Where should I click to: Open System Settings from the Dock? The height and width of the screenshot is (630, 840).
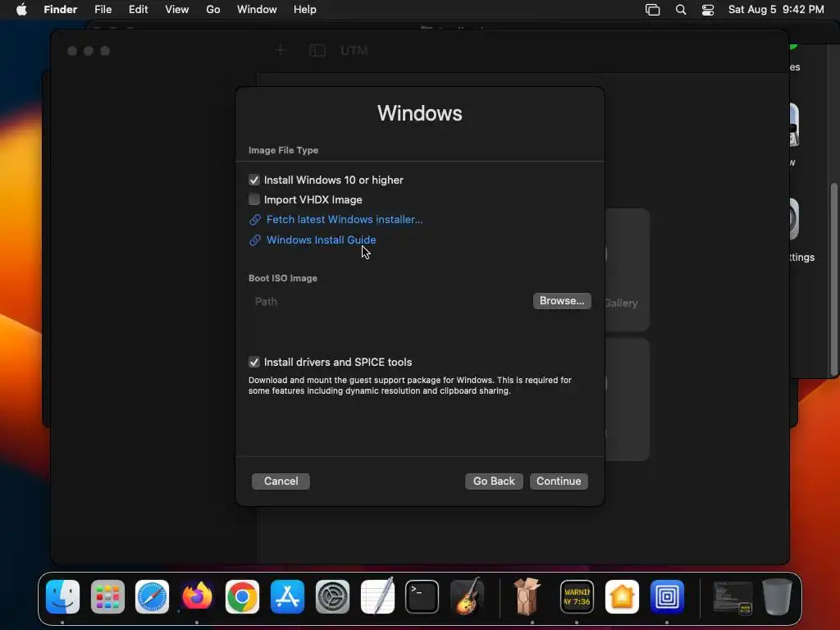(x=332, y=596)
